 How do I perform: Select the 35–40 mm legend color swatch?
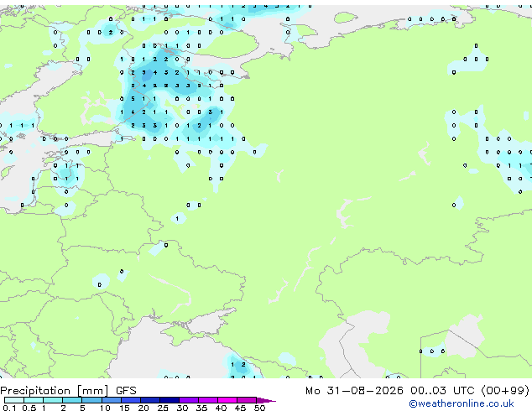207,400
